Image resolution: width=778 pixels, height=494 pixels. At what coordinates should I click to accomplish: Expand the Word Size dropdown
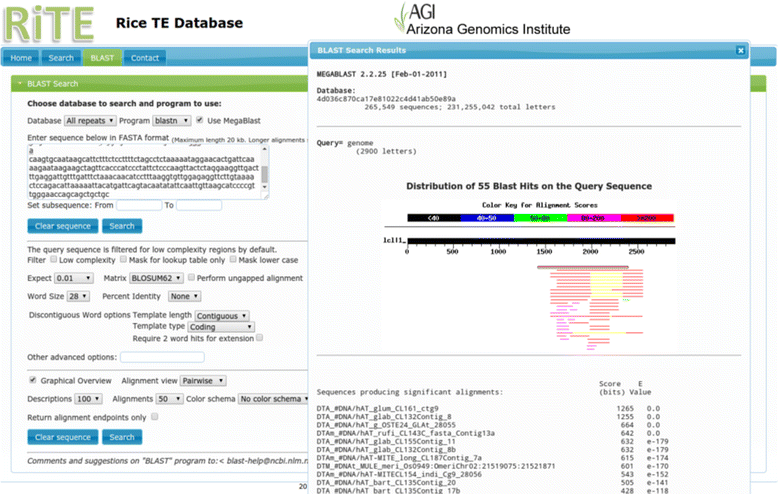point(78,296)
